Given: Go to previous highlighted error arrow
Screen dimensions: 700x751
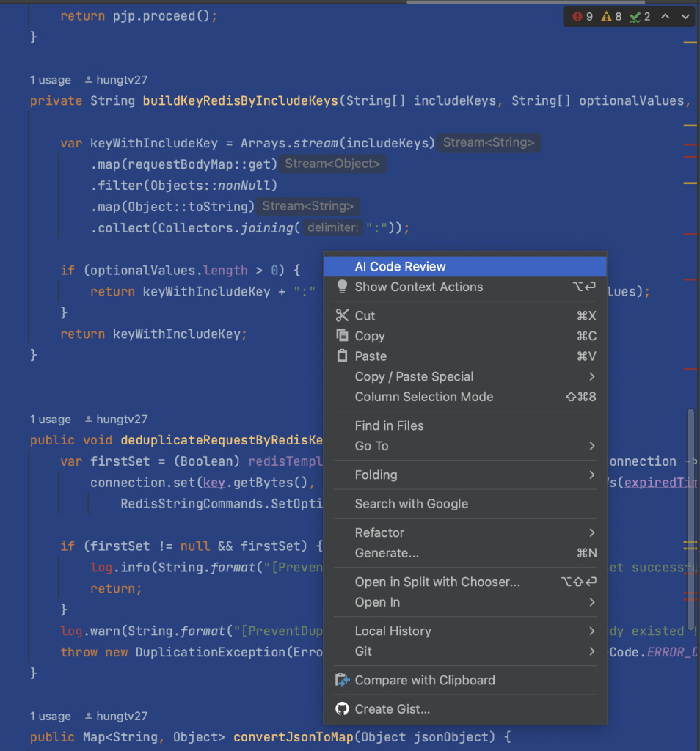Looking at the screenshot, I should click(665, 16).
